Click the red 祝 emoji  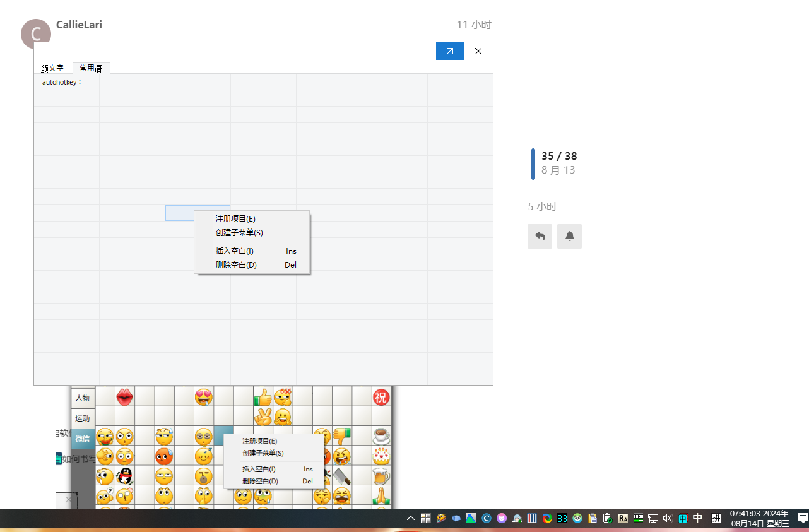coord(381,397)
